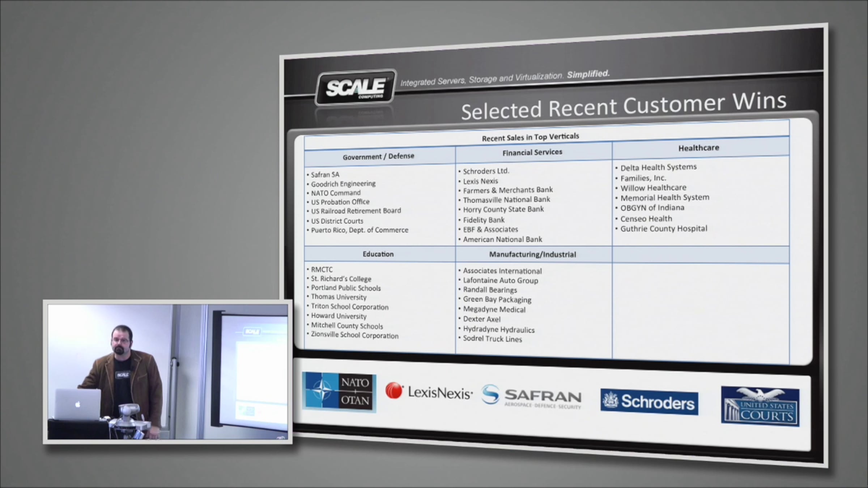Select "Thomasville National Bank"
This screenshot has width=868, height=488.
pyautogui.click(x=506, y=200)
